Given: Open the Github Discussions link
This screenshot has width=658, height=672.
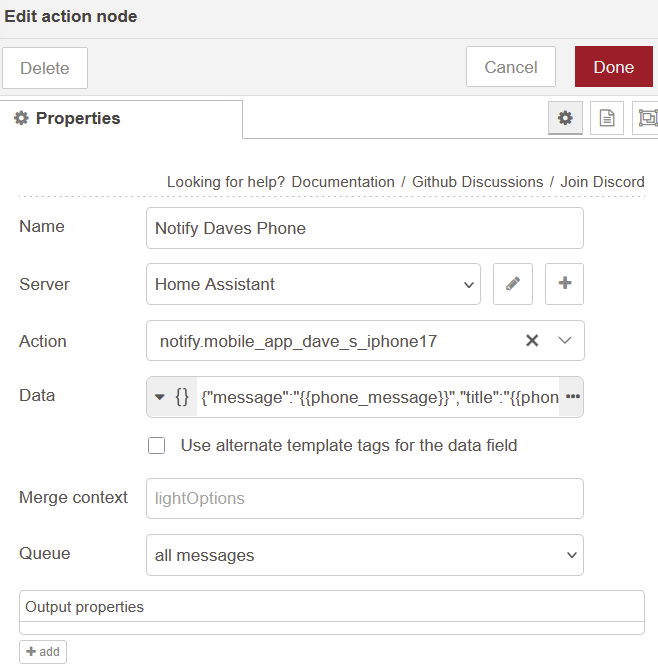Looking at the screenshot, I should coord(477,182).
